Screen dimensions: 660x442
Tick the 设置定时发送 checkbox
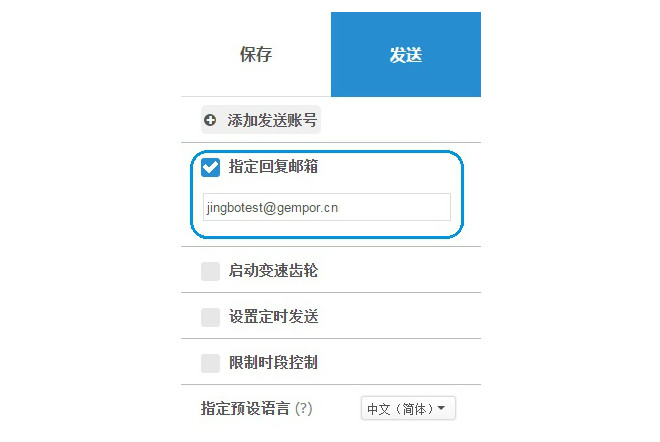(210, 317)
